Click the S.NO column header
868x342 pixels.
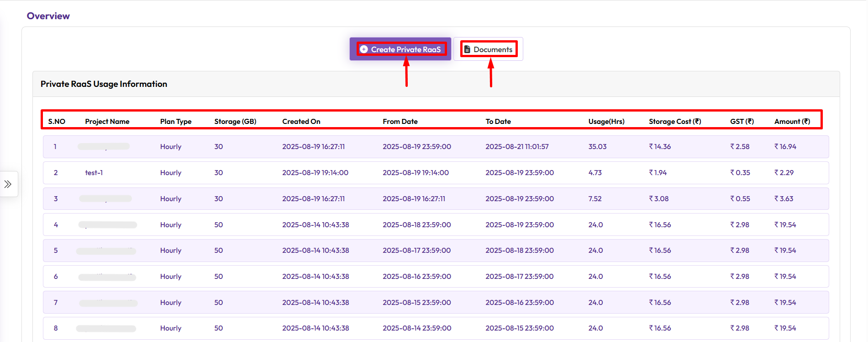click(57, 122)
